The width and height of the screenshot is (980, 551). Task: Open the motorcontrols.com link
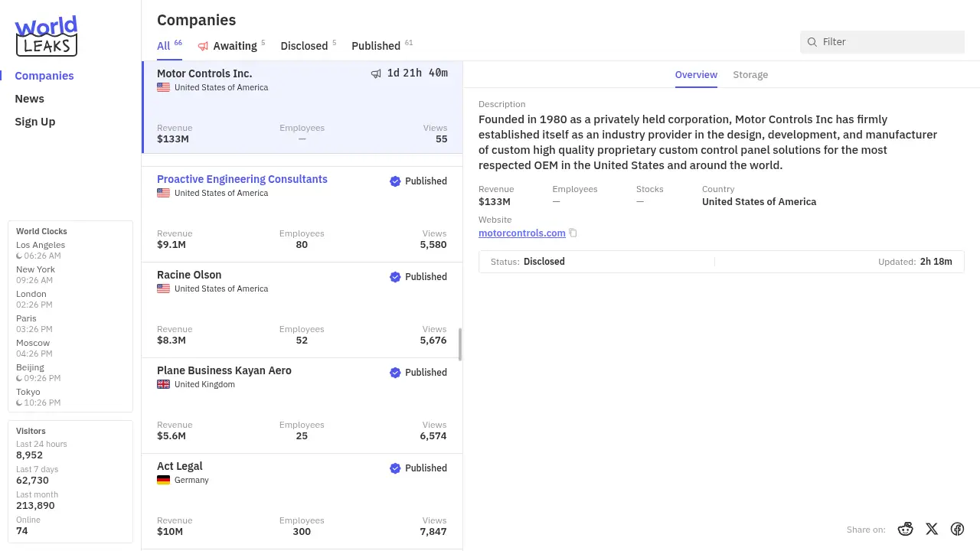click(521, 233)
